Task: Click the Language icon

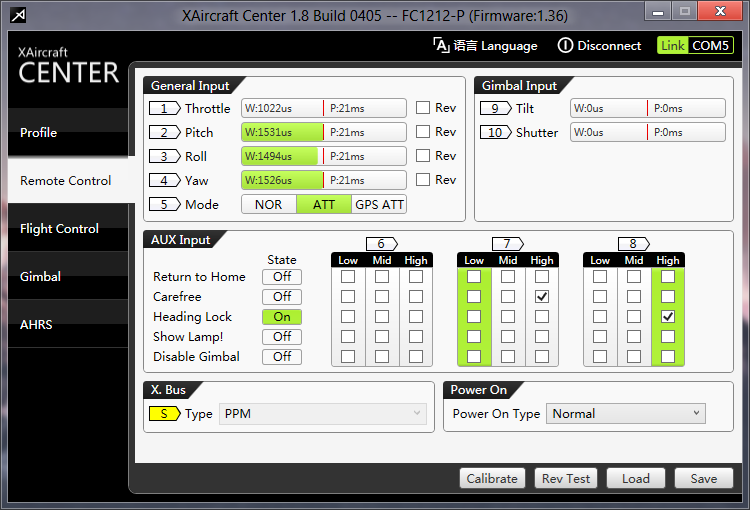Action: [441, 45]
